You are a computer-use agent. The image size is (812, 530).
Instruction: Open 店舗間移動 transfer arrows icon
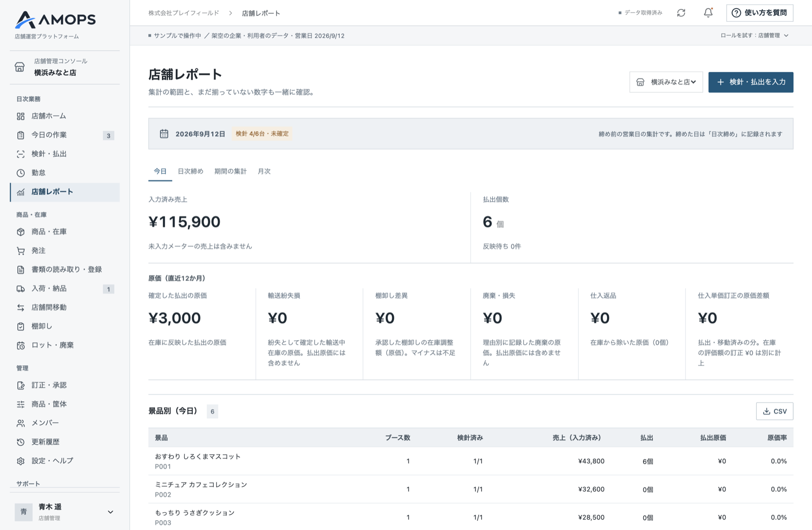coord(21,307)
